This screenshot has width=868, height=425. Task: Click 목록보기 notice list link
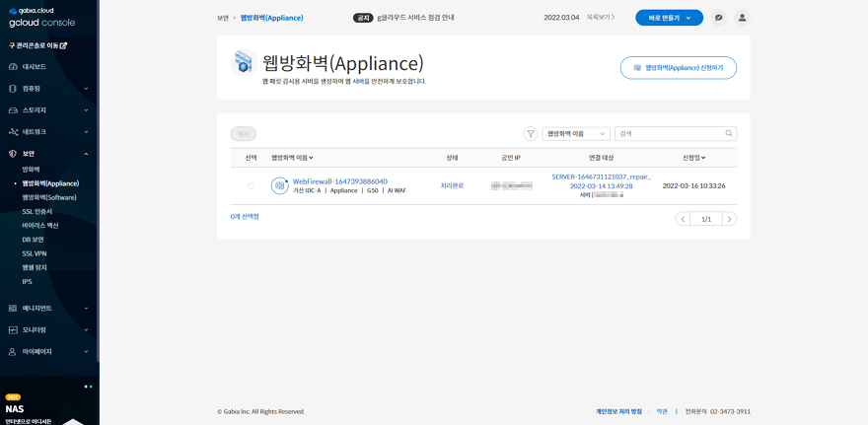click(x=601, y=18)
